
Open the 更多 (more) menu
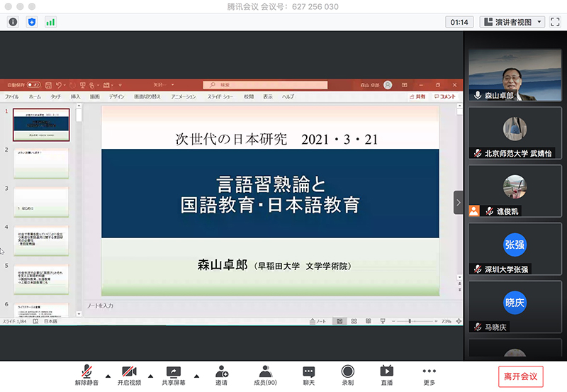pyautogui.click(x=429, y=375)
